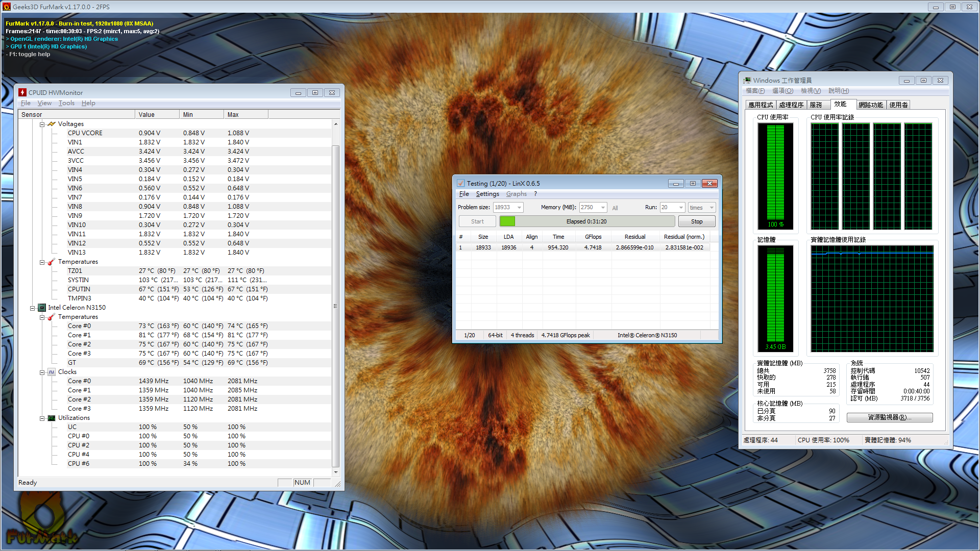Image resolution: width=980 pixels, height=551 pixels.
Task: Click the HWMonitor resize grip
Action: coord(337,484)
